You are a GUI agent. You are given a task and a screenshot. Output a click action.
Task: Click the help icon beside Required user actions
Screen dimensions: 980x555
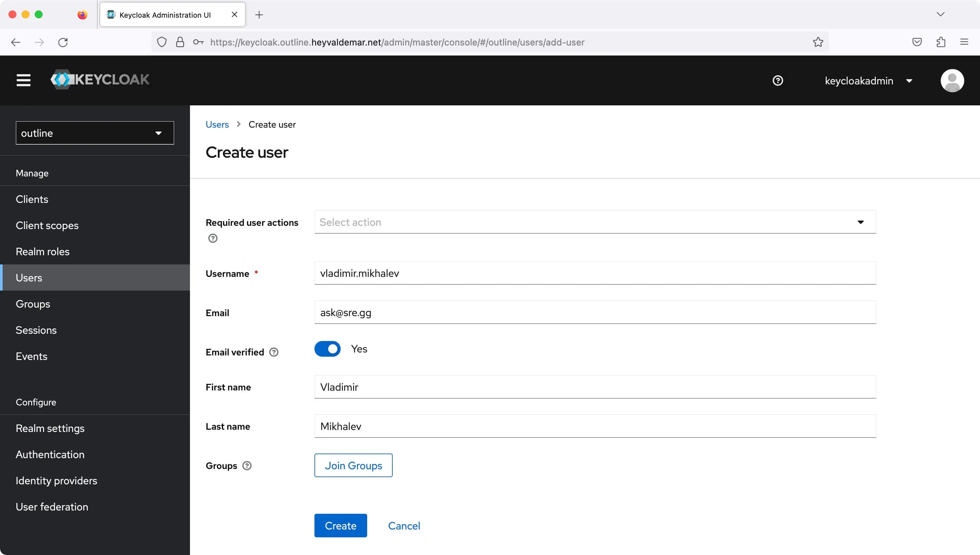point(213,238)
